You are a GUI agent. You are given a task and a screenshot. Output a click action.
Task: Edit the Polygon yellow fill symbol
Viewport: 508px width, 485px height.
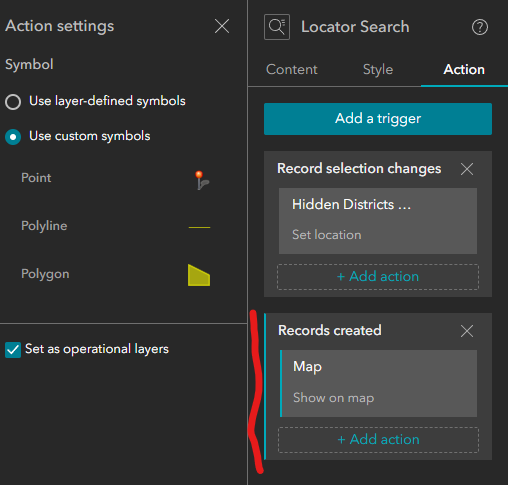click(x=199, y=275)
